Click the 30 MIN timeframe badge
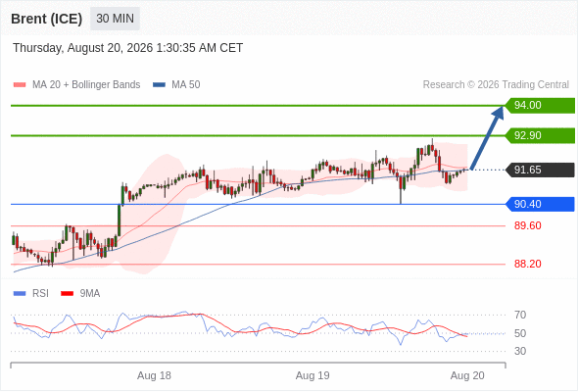578x392 pixels. coord(115,19)
